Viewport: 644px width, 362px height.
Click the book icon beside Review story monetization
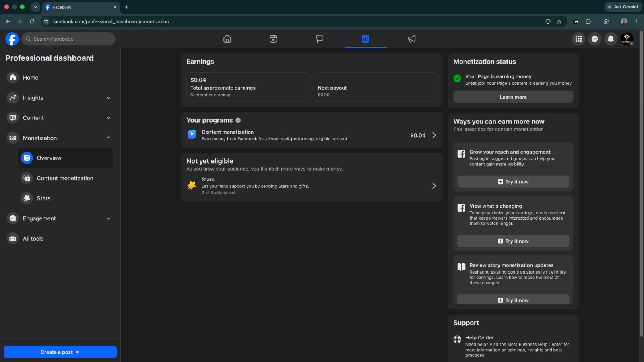click(x=461, y=267)
